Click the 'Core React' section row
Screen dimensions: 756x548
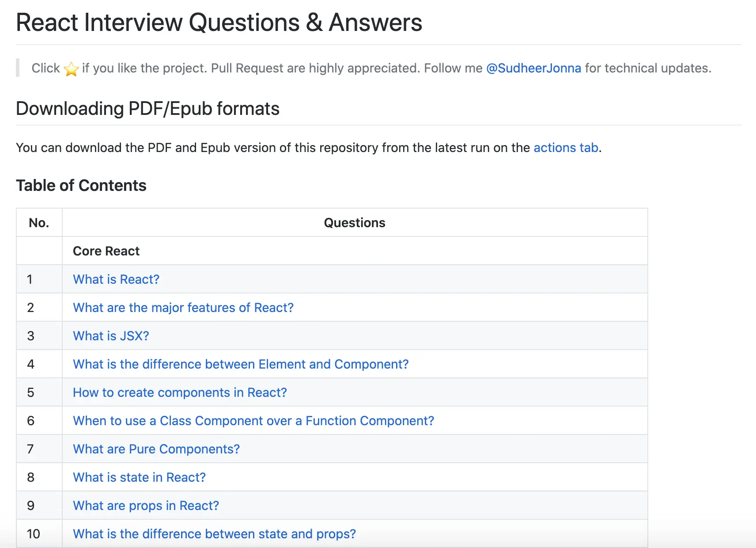[x=106, y=251]
